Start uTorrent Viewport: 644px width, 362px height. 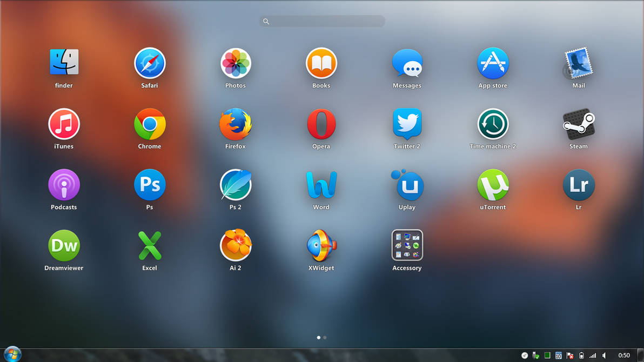492,184
